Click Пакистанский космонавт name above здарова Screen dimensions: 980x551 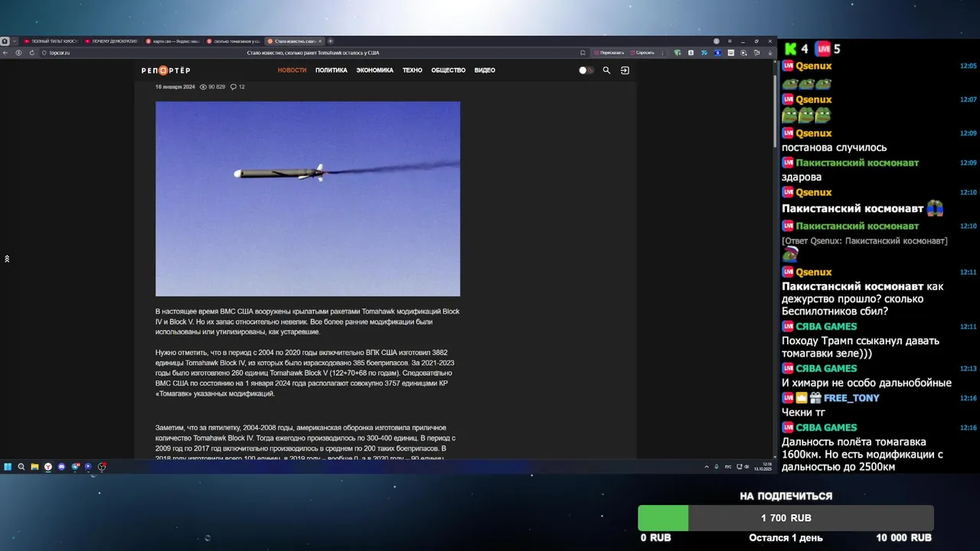click(x=857, y=163)
